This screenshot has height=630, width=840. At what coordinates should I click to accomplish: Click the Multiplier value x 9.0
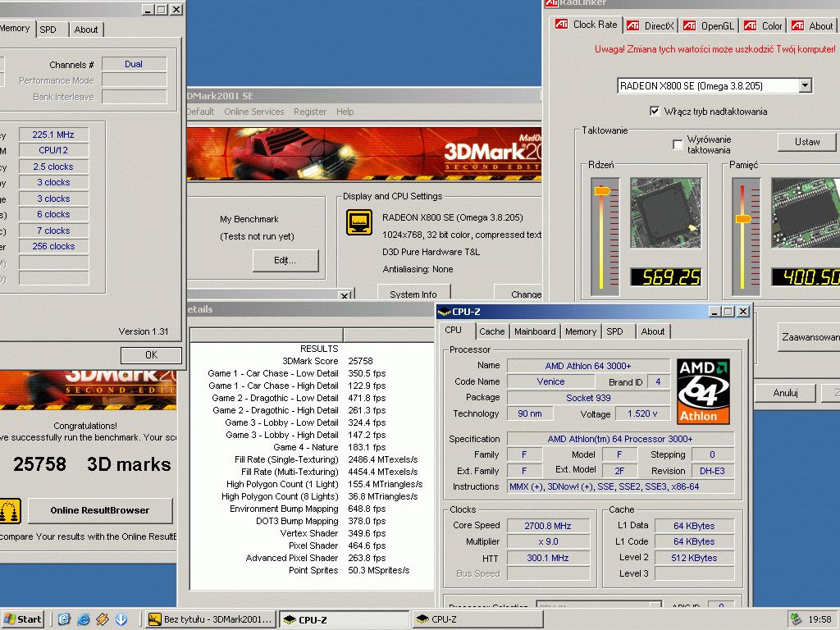click(x=548, y=541)
